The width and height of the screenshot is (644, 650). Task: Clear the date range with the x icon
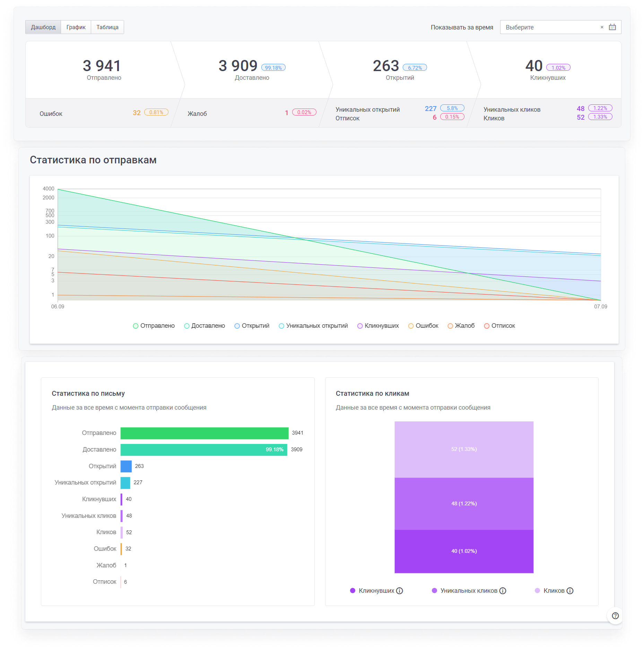pyautogui.click(x=602, y=27)
